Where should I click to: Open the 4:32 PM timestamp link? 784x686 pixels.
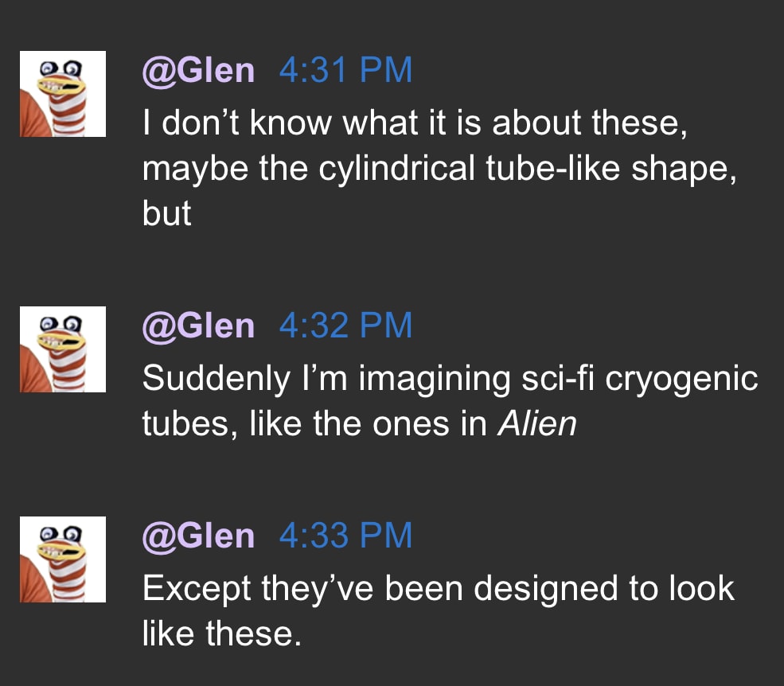coord(345,326)
